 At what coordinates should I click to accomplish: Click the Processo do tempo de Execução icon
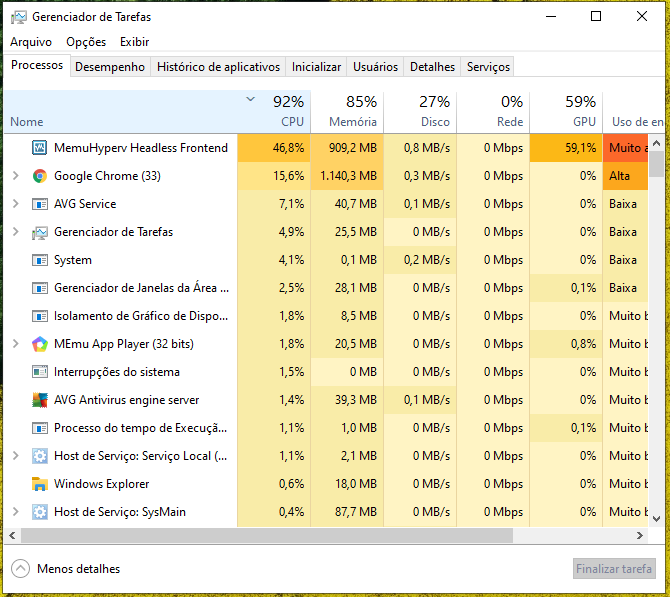pos(40,428)
